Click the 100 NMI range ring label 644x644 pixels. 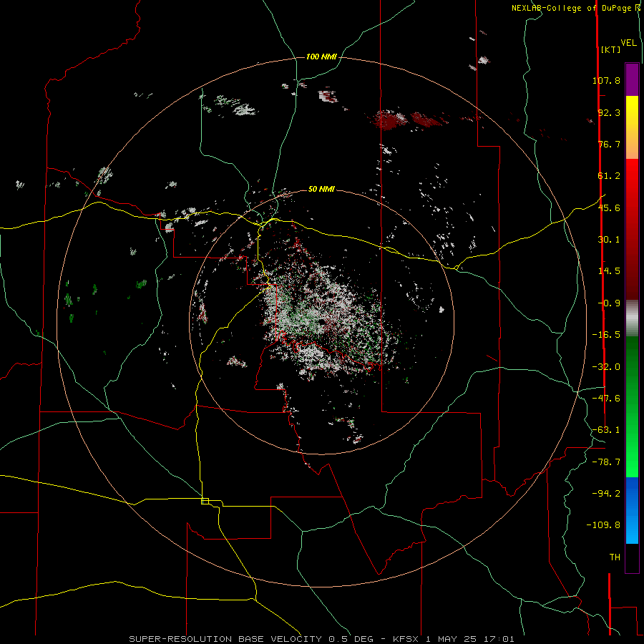pyautogui.click(x=321, y=57)
